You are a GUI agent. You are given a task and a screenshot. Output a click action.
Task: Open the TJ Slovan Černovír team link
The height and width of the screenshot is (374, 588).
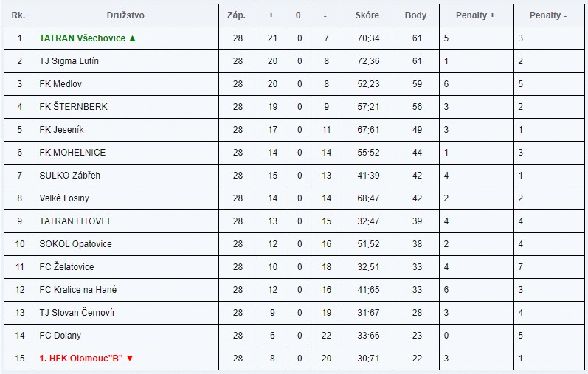[x=77, y=313]
